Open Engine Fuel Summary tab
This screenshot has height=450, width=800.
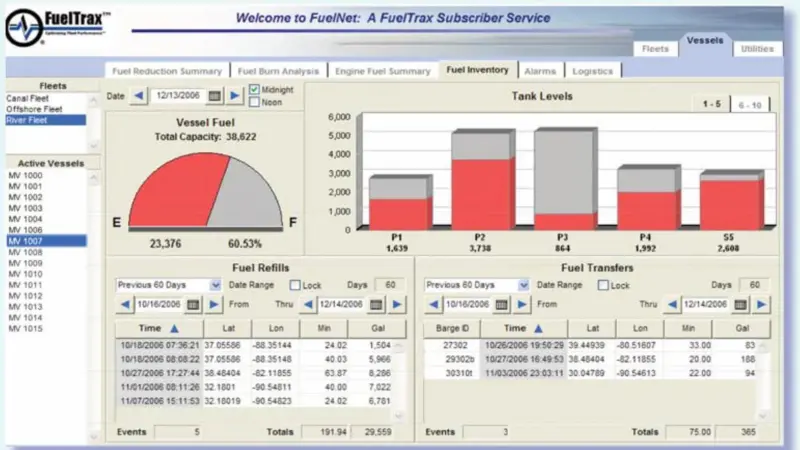coord(383,71)
